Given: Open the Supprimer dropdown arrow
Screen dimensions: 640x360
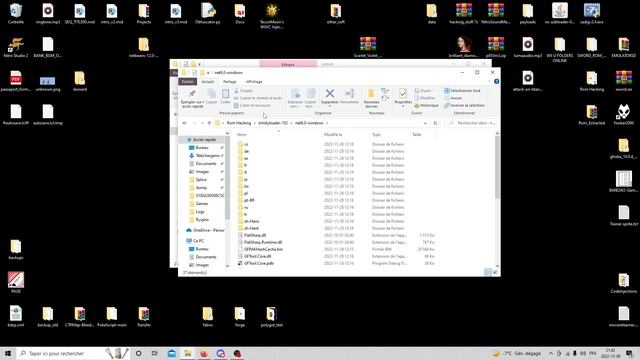Looking at the screenshot, I should [x=330, y=107].
